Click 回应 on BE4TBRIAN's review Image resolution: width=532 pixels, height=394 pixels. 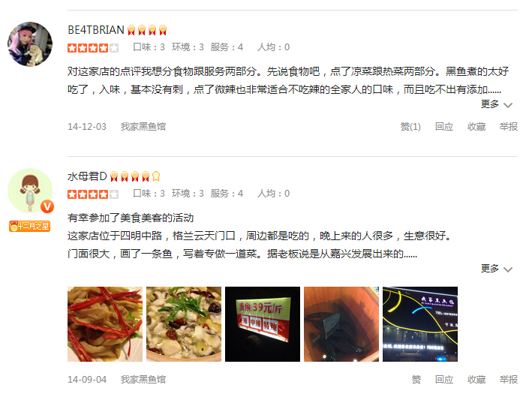(x=444, y=127)
